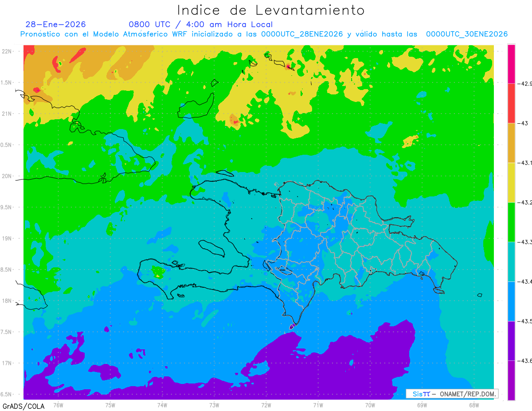Click the '20N' latitude label
532x411 pixels.
click(x=8, y=176)
